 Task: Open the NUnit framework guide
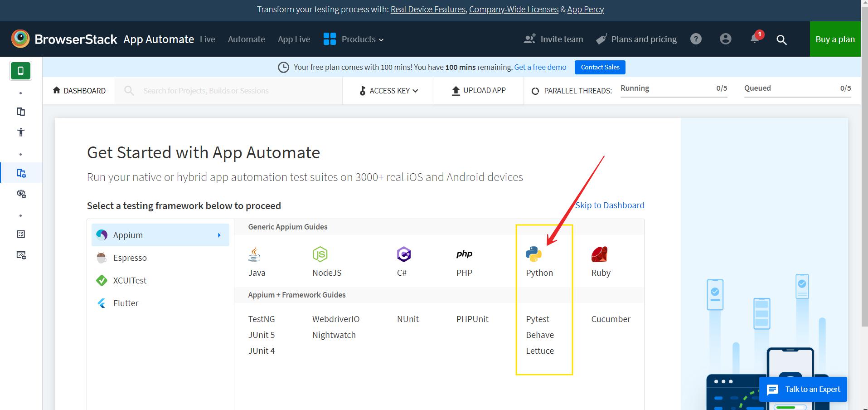point(408,319)
